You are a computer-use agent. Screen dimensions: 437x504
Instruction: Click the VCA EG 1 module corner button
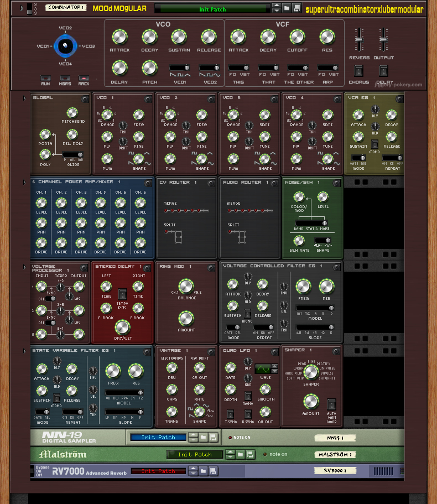click(x=399, y=99)
